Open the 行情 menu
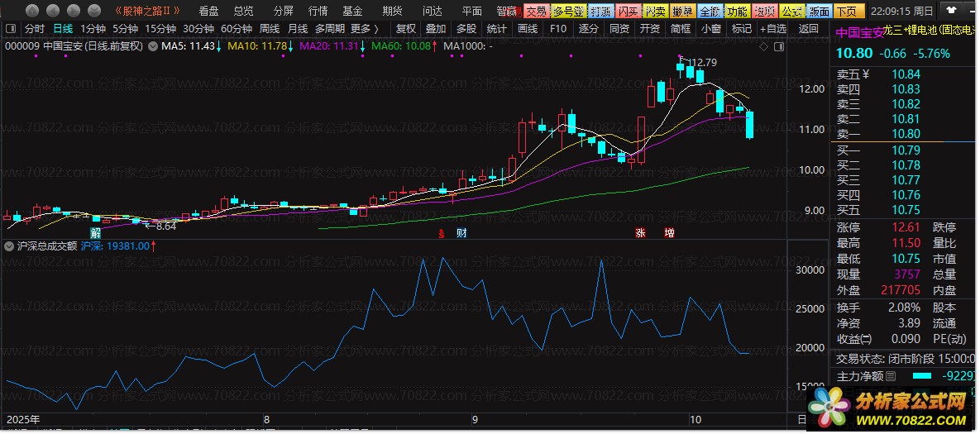Image resolution: width=980 pixels, height=434 pixels. 318,11
